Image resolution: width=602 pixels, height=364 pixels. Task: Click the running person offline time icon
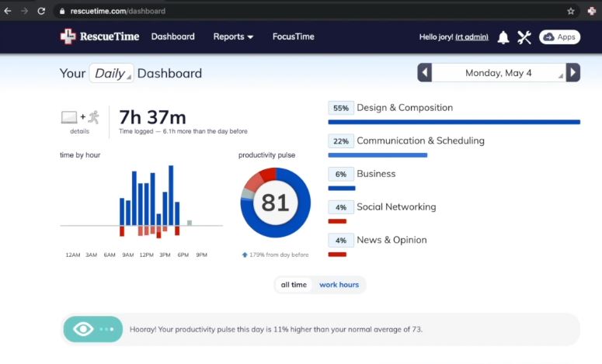[x=94, y=117]
